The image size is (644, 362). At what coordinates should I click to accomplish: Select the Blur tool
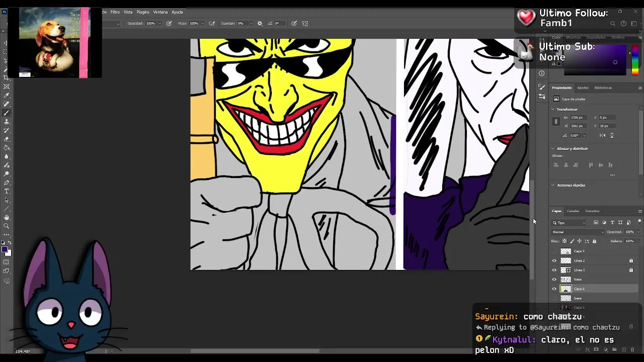pyautogui.click(x=7, y=156)
